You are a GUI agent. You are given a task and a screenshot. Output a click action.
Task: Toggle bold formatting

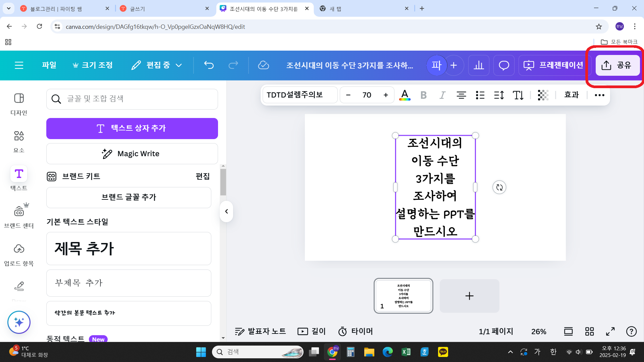point(423,95)
